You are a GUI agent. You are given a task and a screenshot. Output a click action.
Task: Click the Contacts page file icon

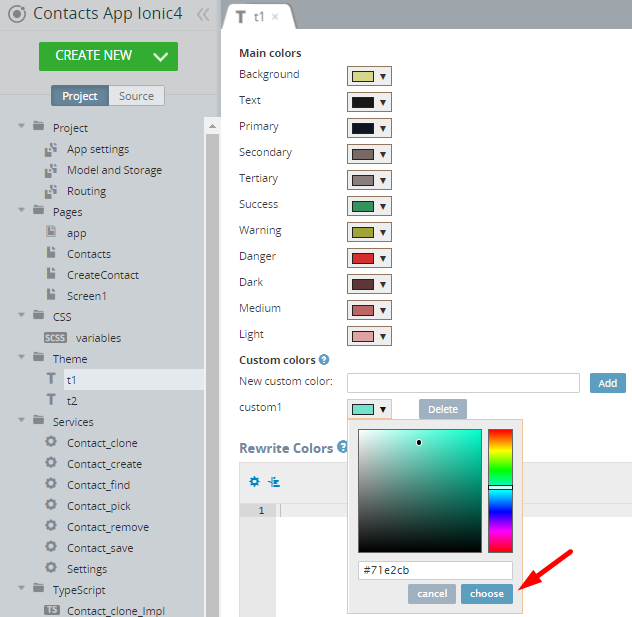(51, 252)
